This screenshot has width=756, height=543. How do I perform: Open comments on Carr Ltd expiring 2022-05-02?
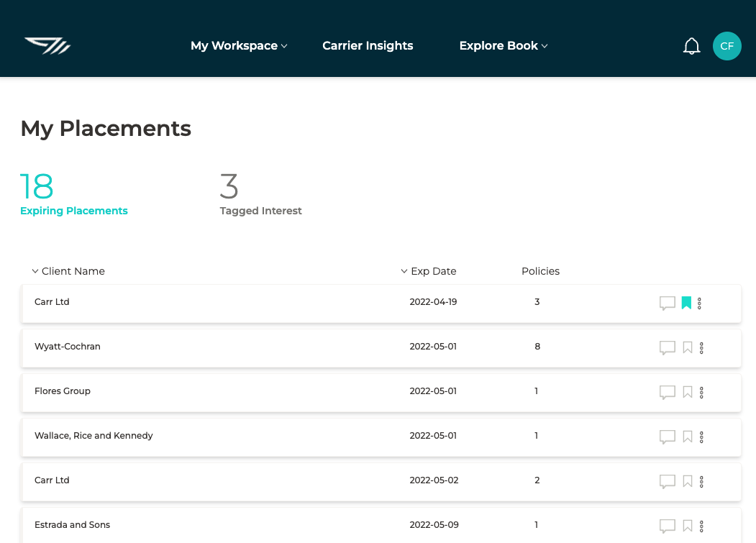(667, 482)
